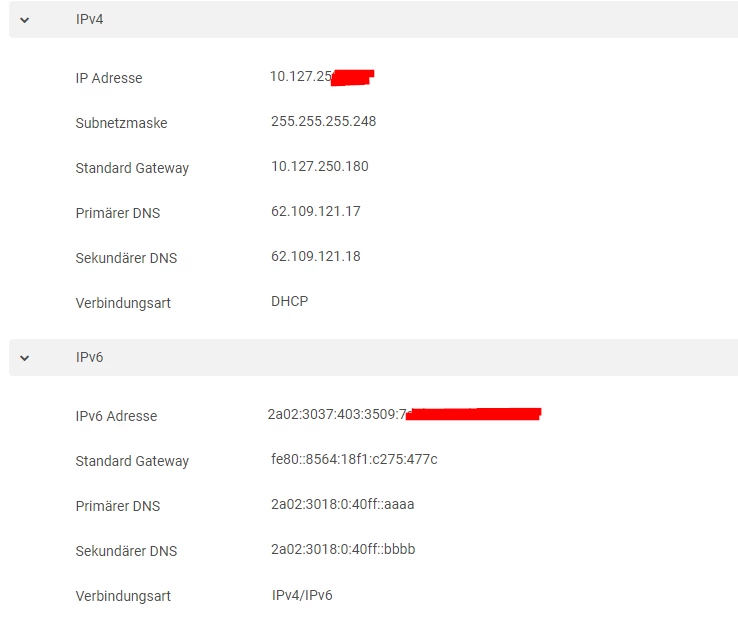Click the IPv4/IPv6 connection type value

pos(302,595)
